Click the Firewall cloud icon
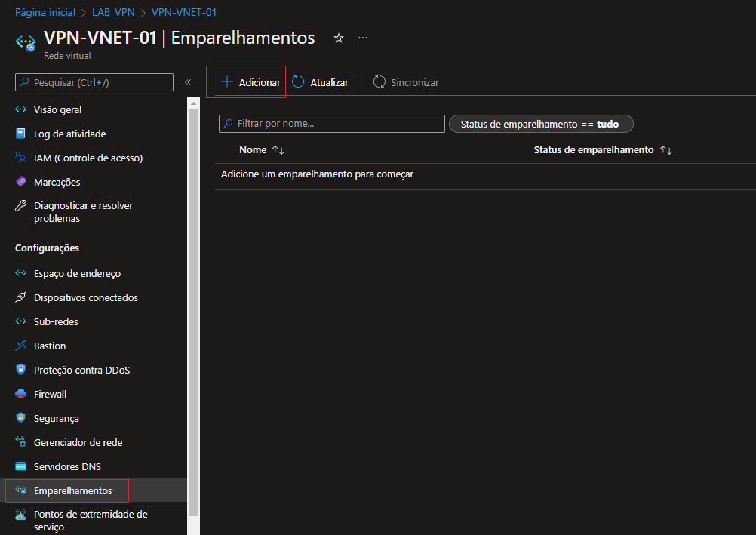 (20, 394)
